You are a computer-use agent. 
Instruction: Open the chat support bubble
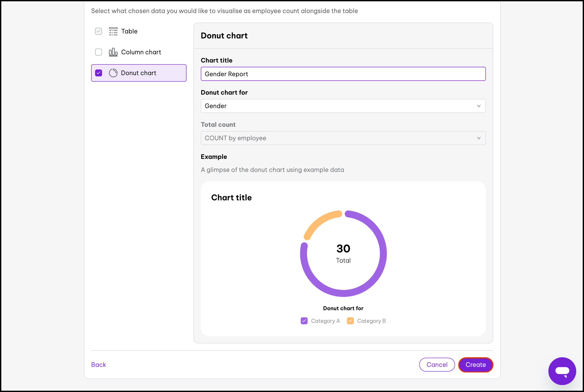pos(562,371)
